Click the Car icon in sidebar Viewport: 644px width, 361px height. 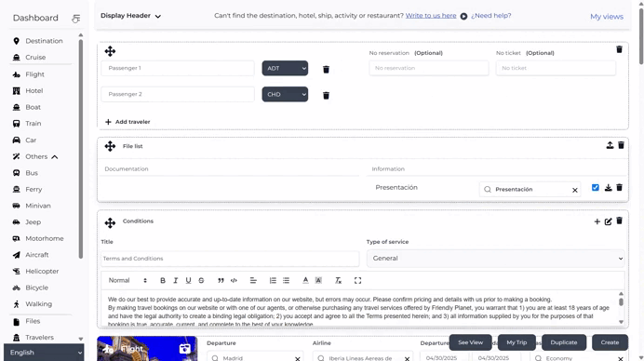tap(17, 140)
